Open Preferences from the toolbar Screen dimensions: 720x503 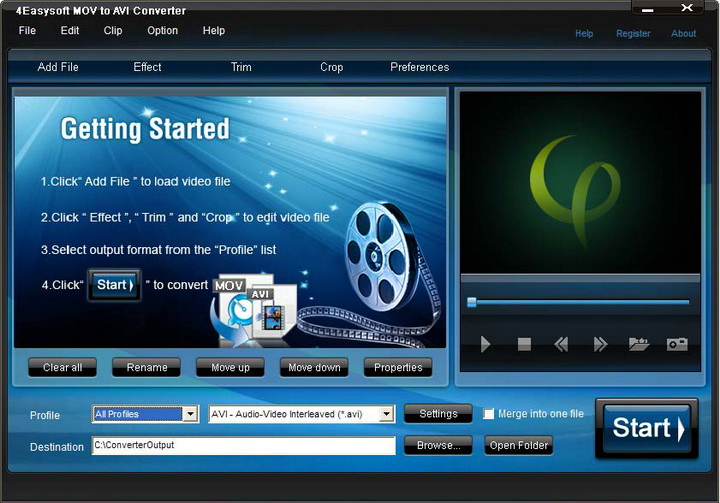point(420,67)
